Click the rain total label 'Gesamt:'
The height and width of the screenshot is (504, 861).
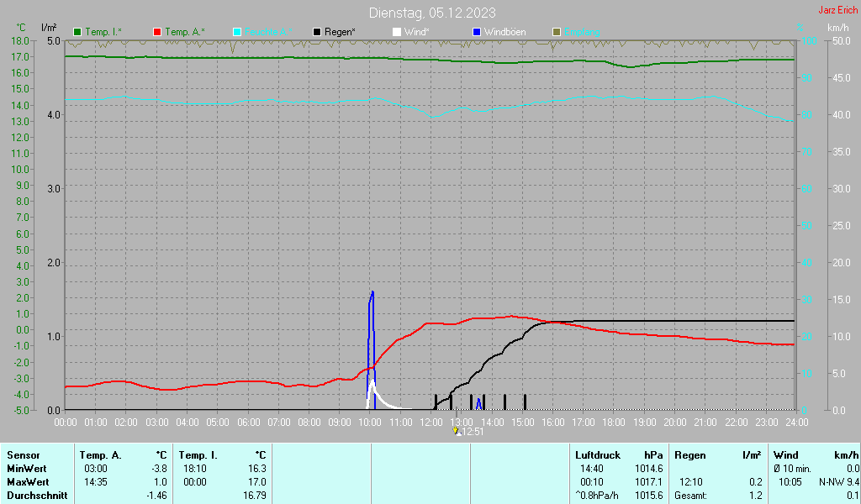tap(691, 496)
